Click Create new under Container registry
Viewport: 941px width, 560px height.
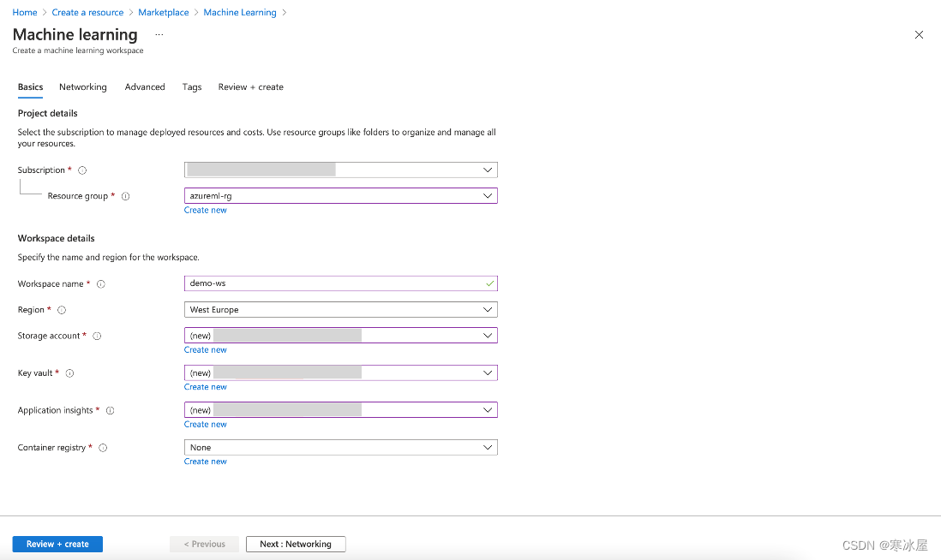click(205, 461)
